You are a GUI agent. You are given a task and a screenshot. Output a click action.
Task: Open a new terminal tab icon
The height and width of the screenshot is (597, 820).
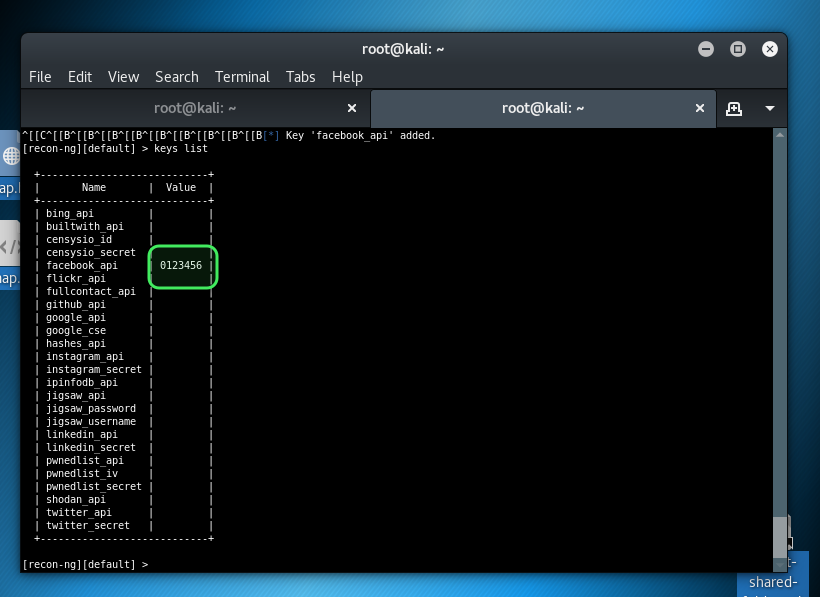[x=734, y=108]
